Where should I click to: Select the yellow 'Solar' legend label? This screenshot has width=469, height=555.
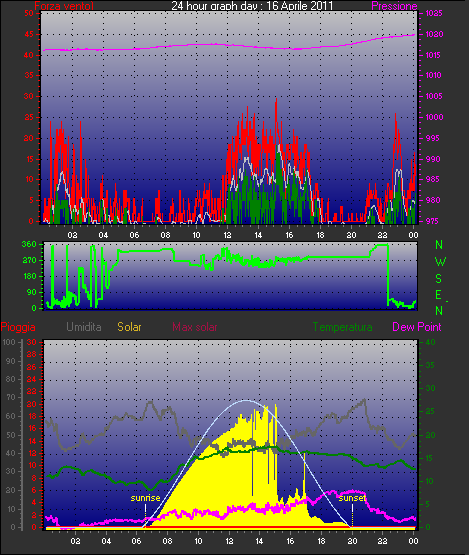(x=129, y=327)
